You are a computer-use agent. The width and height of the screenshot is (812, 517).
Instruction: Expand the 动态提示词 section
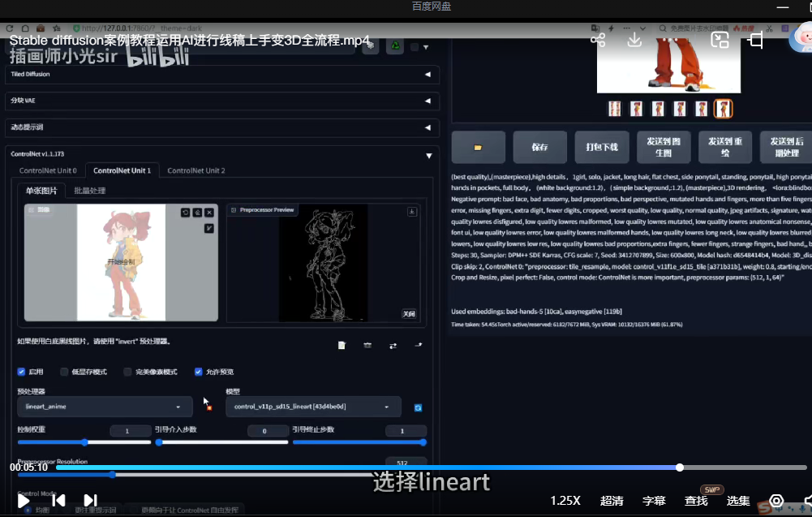221,127
